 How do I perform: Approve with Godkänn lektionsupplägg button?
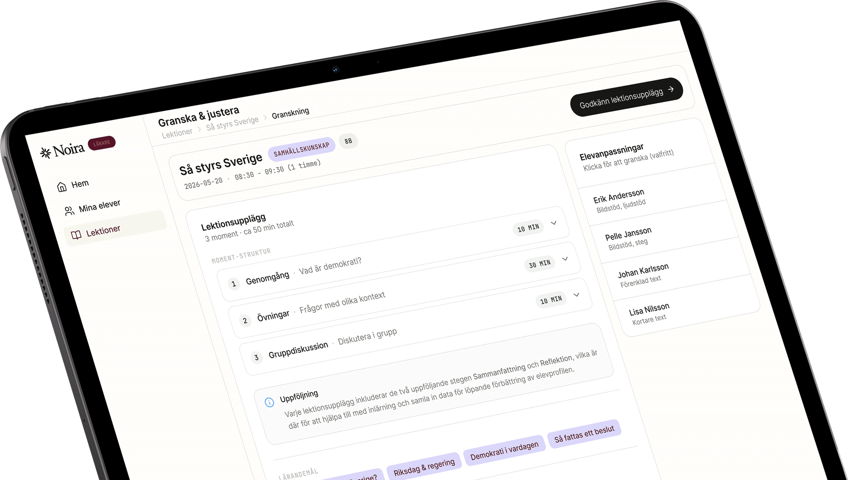pos(627,97)
